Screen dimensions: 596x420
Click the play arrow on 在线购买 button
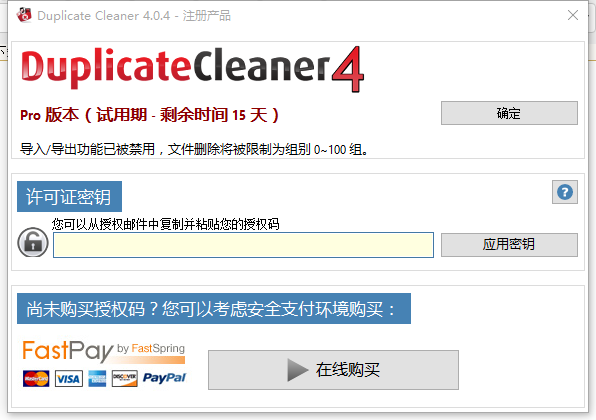297,370
